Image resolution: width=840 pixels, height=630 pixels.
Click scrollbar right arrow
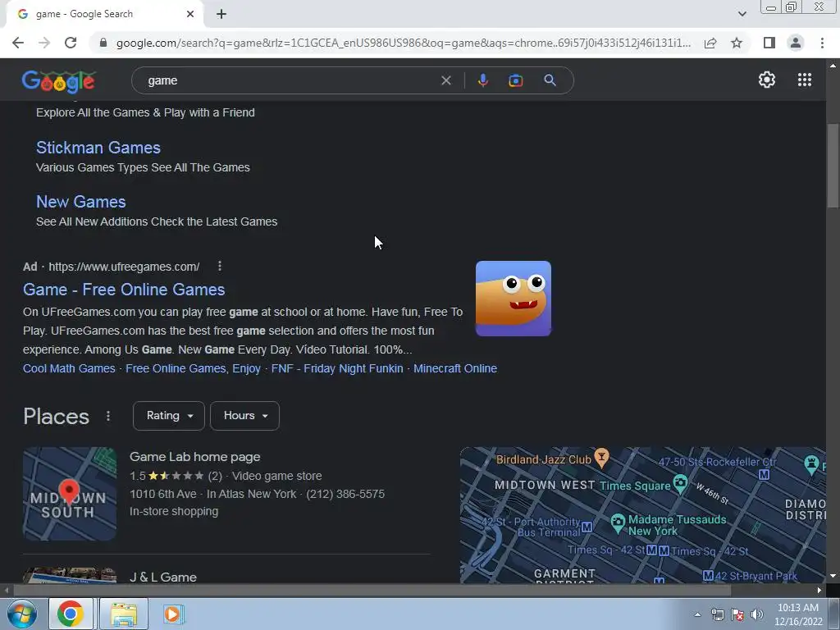coord(819,590)
